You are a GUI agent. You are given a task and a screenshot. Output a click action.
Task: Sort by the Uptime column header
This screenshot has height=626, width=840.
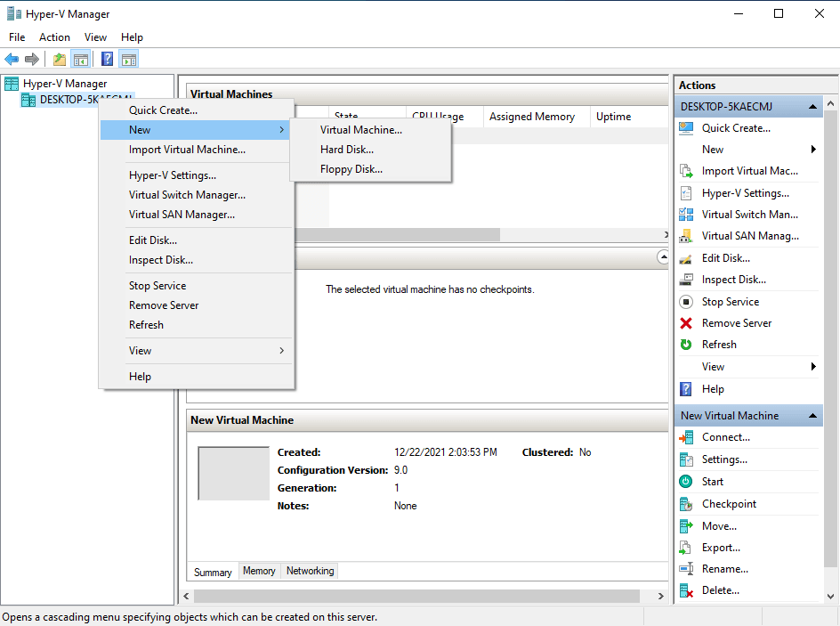tap(628, 117)
